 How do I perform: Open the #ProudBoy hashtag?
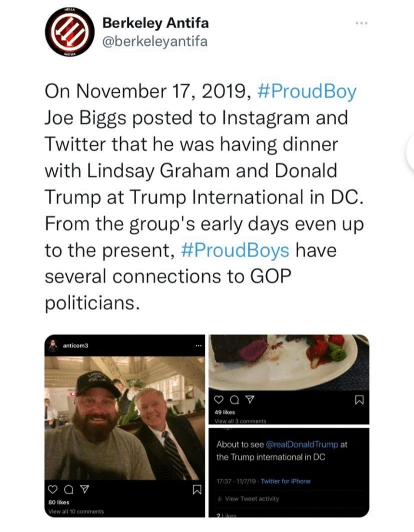[x=306, y=92]
